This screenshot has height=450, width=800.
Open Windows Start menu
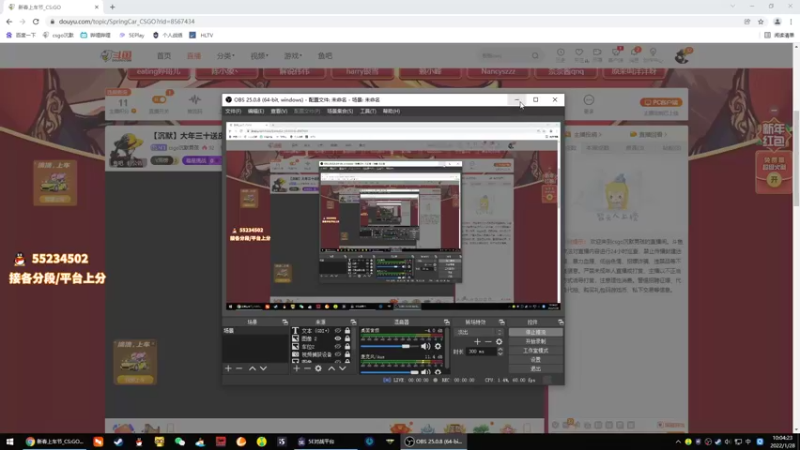10,442
